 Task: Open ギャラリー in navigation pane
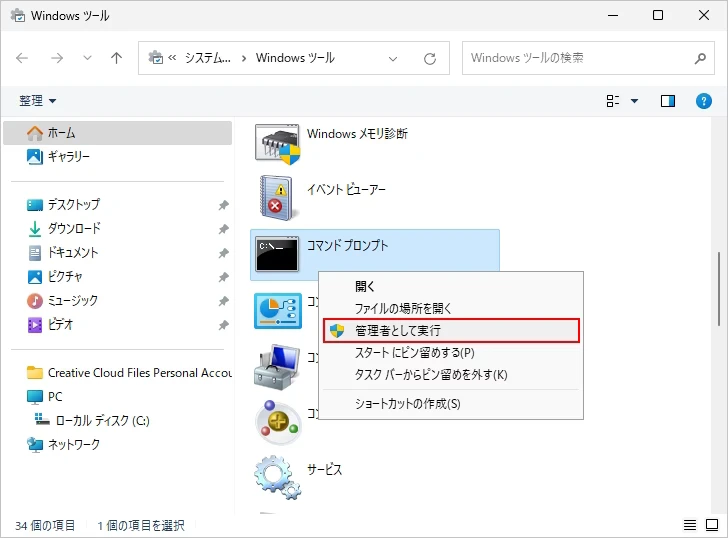click(117, 156)
